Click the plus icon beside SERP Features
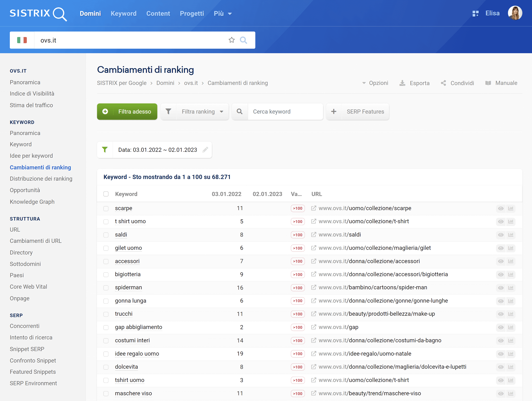The image size is (532, 401). 334,112
